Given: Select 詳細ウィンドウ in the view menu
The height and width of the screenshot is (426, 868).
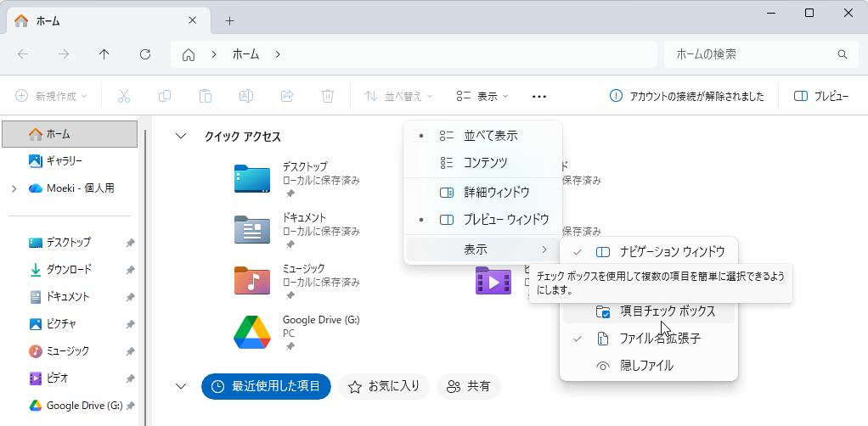Looking at the screenshot, I should [x=496, y=193].
